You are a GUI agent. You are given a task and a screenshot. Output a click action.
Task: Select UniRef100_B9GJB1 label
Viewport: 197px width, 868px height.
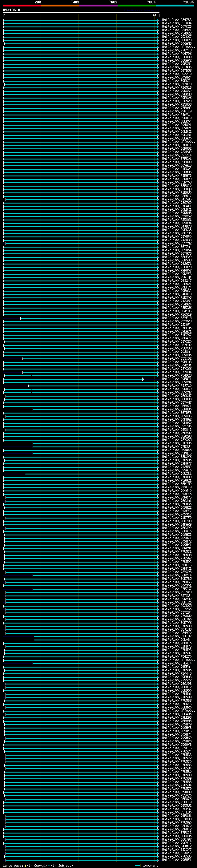(x=177, y=135)
